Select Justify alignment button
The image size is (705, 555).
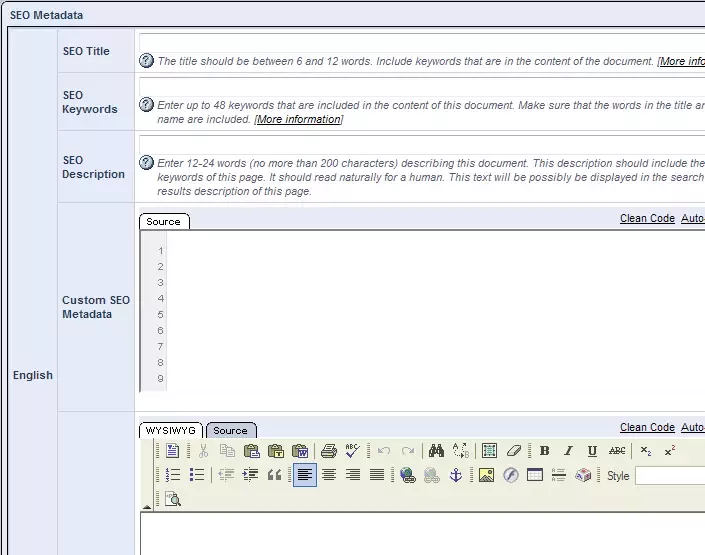click(377, 475)
